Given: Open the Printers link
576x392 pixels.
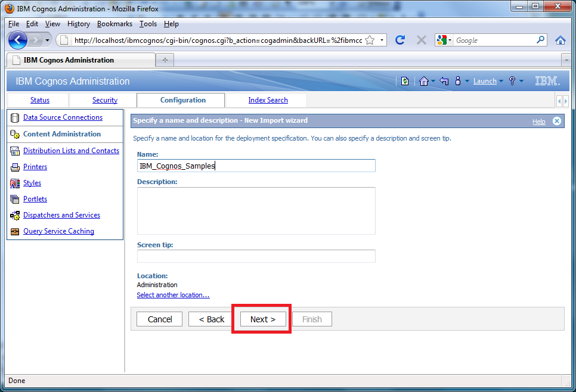Looking at the screenshot, I should tap(35, 167).
